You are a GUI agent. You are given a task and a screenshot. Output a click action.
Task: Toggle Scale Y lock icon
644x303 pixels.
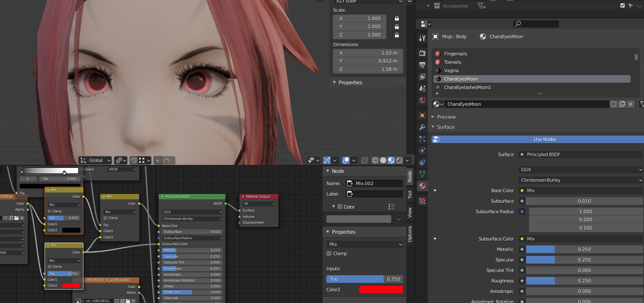pyautogui.click(x=396, y=26)
